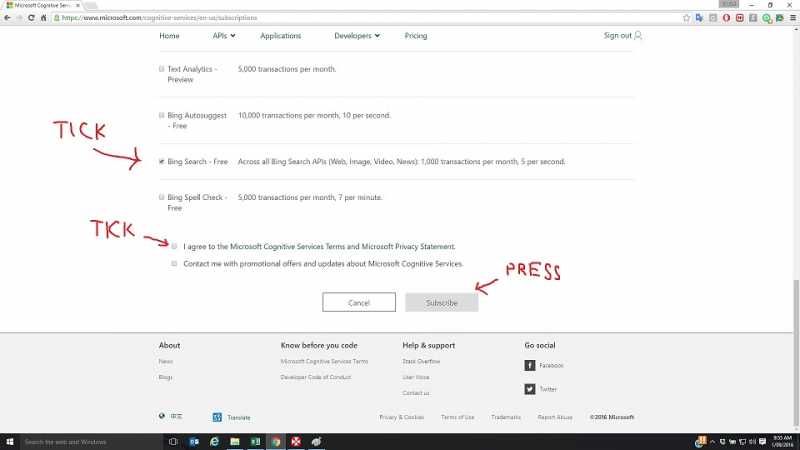
Task: Click the red Opera-style extension icon
Action: pyautogui.click(x=727, y=18)
